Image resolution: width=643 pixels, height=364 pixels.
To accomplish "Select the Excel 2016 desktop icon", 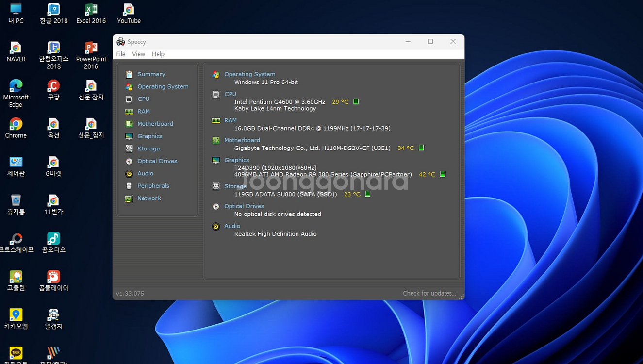I will 91,14.
